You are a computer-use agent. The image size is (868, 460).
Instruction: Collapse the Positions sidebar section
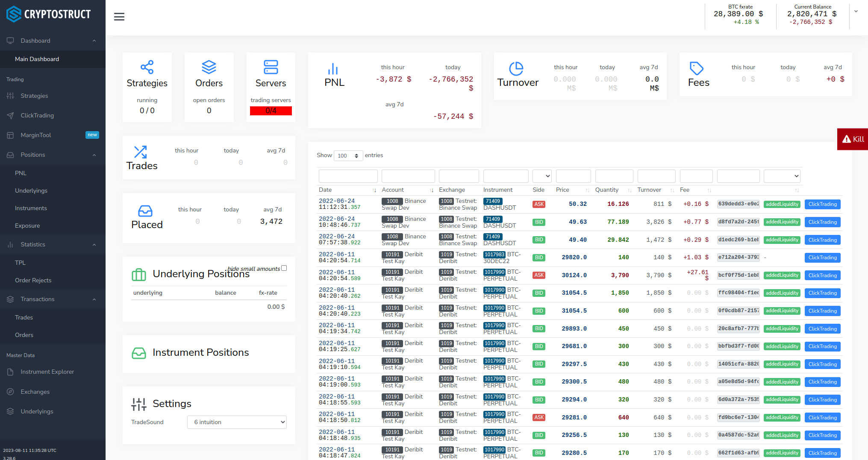click(x=94, y=155)
